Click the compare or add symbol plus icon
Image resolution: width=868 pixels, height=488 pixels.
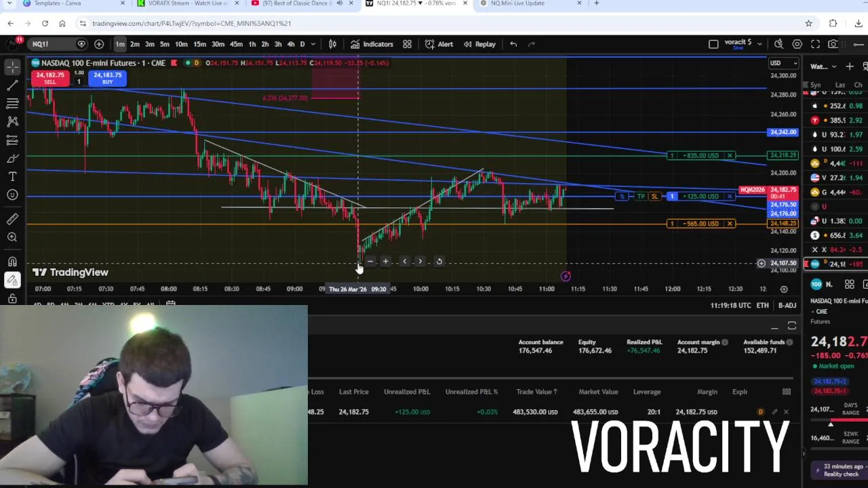(x=99, y=44)
